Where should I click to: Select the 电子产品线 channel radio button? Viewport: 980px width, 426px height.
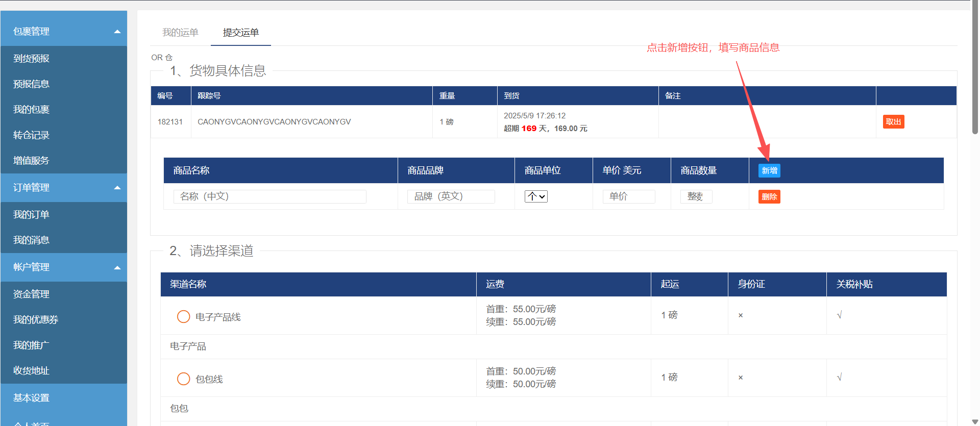click(183, 317)
